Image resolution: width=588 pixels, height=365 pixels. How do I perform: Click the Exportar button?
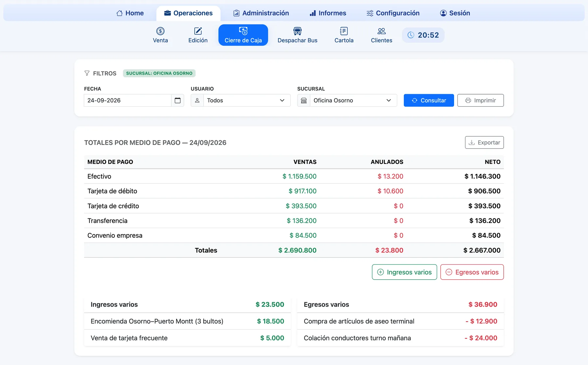click(x=484, y=143)
